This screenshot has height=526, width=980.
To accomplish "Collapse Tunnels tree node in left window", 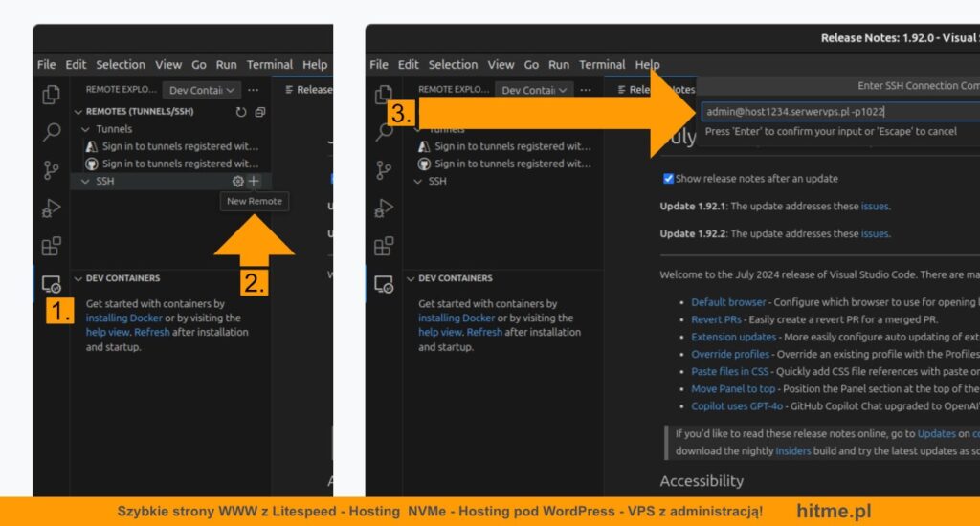I will tap(85, 129).
